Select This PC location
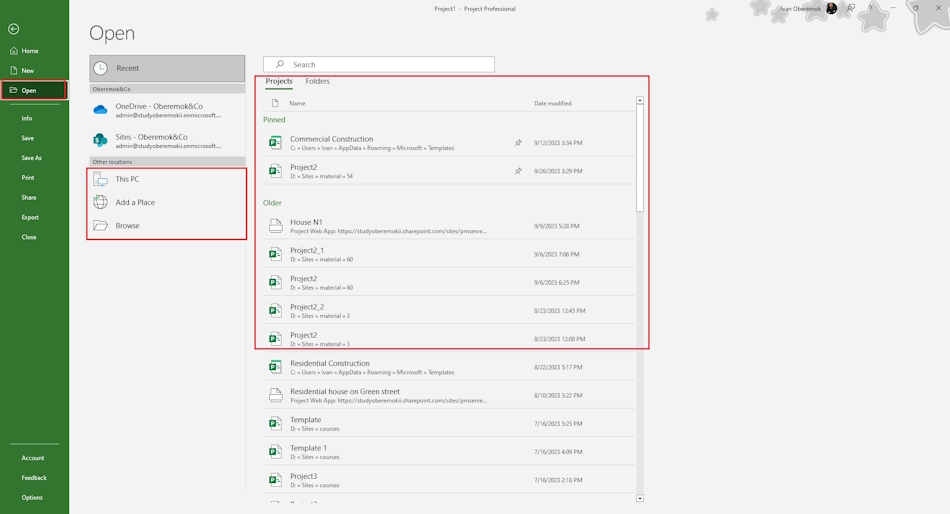 (x=167, y=179)
